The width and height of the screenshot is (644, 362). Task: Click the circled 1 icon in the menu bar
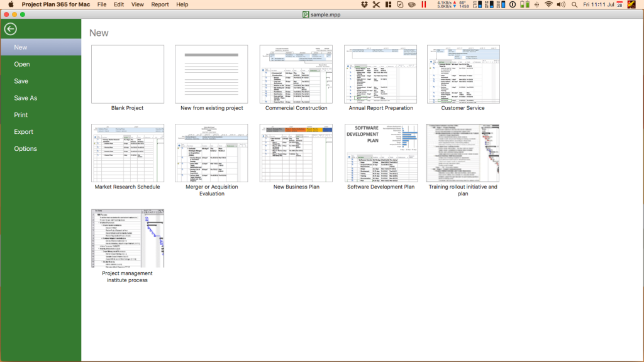tap(513, 4)
